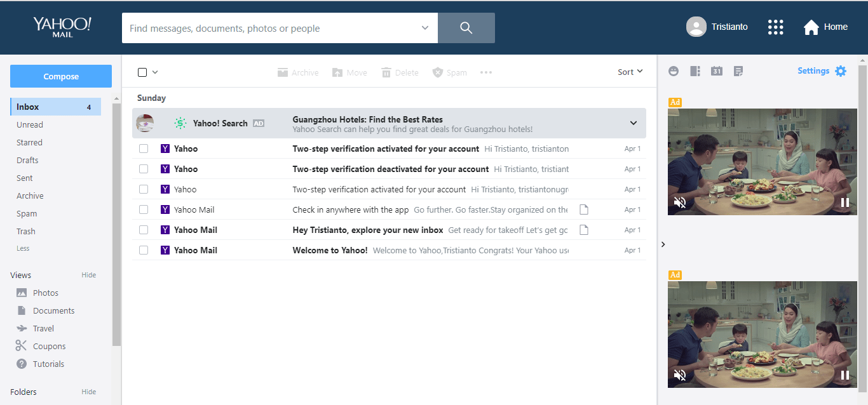This screenshot has width=868, height=405.
Task: Open the notepad panel icon
Action: (738, 71)
